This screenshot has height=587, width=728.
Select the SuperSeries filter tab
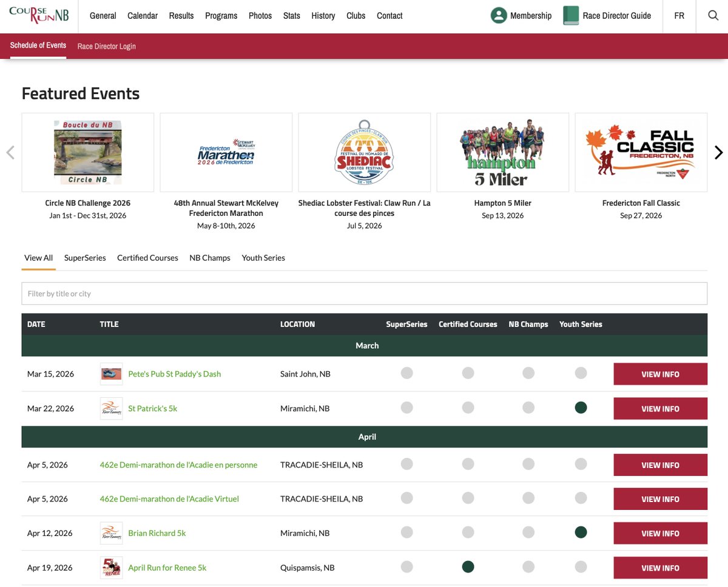pos(85,258)
